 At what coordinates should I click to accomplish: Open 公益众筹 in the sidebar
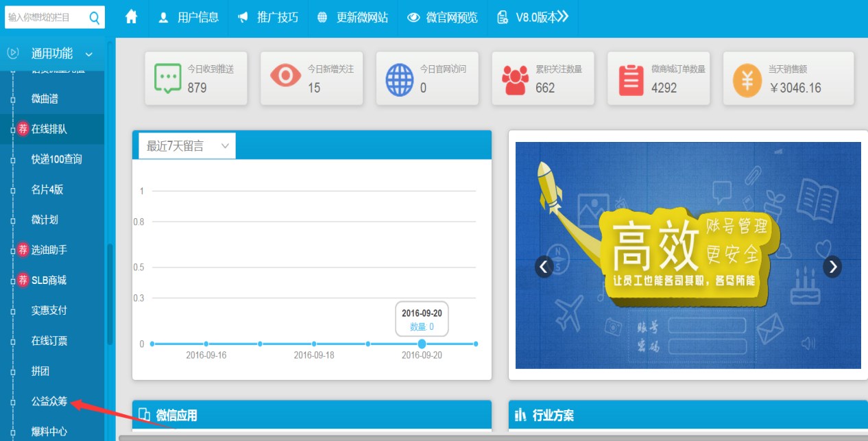(x=49, y=401)
